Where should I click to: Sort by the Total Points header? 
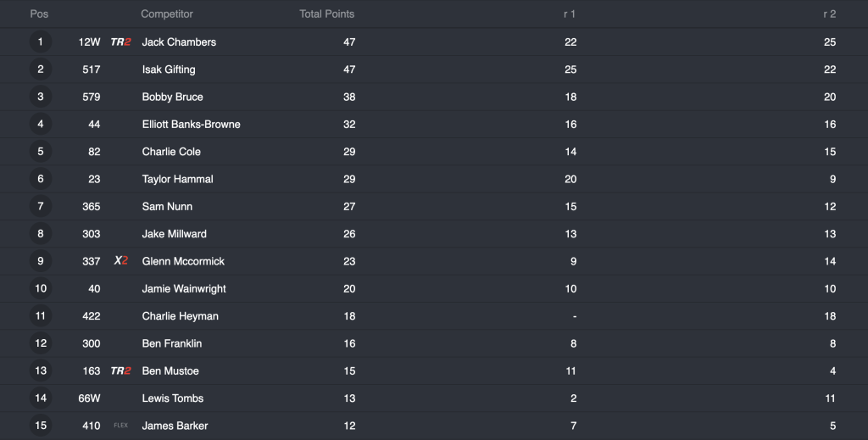coord(326,14)
